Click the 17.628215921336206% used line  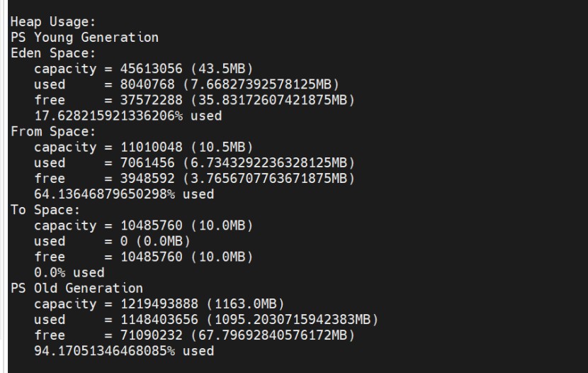pyautogui.click(x=128, y=116)
